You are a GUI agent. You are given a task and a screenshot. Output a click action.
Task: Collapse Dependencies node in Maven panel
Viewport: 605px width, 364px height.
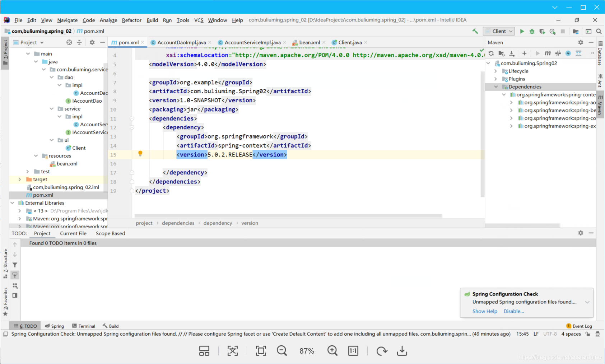pyautogui.click(x=496, y=87)
